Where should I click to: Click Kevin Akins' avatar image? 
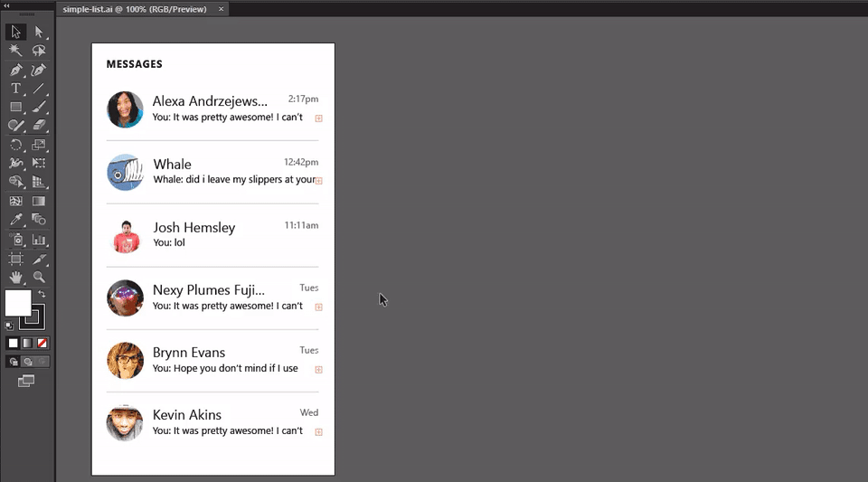point(125,422)
